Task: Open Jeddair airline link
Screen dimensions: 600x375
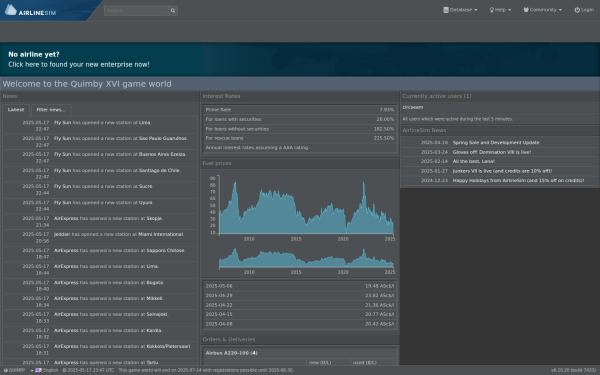Action: 62,234
